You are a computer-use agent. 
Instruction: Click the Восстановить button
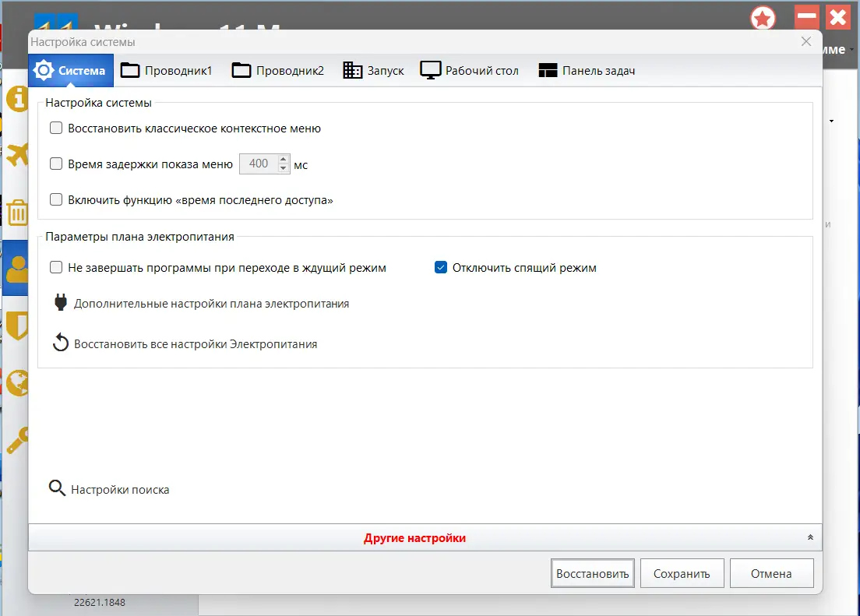[x=592, y=573]
